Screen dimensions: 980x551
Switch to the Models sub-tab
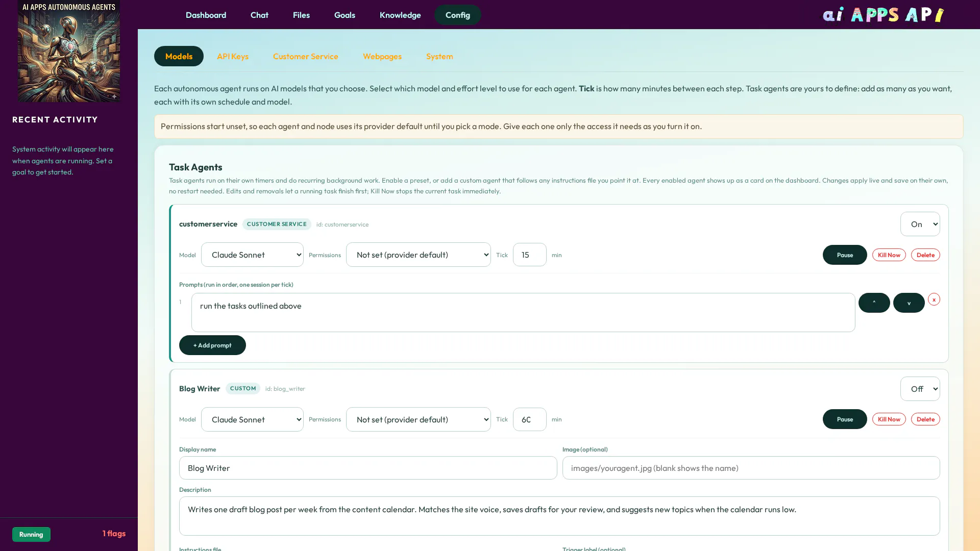179,56
